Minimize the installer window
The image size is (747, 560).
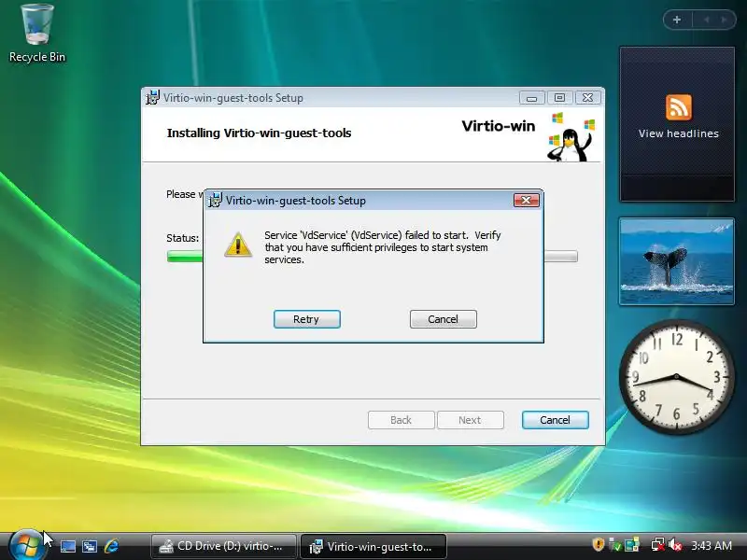click(x=531, y=98)
